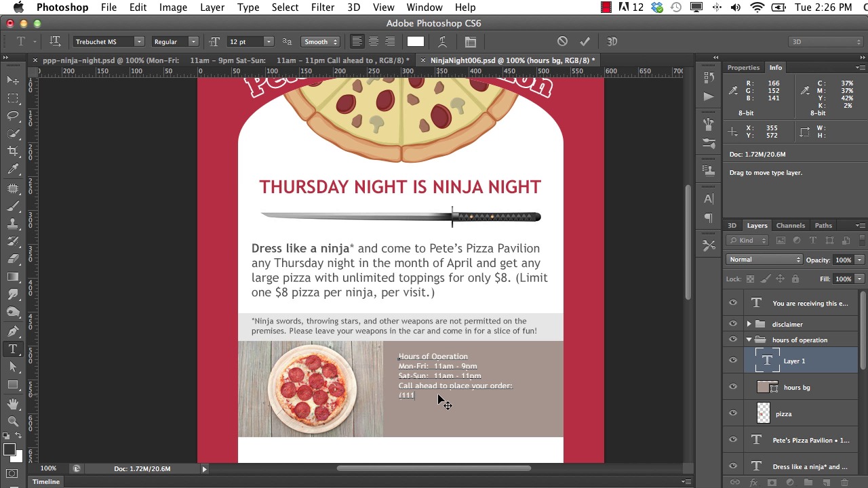Open the Normal blend mode dropdown

click(764, 260)
